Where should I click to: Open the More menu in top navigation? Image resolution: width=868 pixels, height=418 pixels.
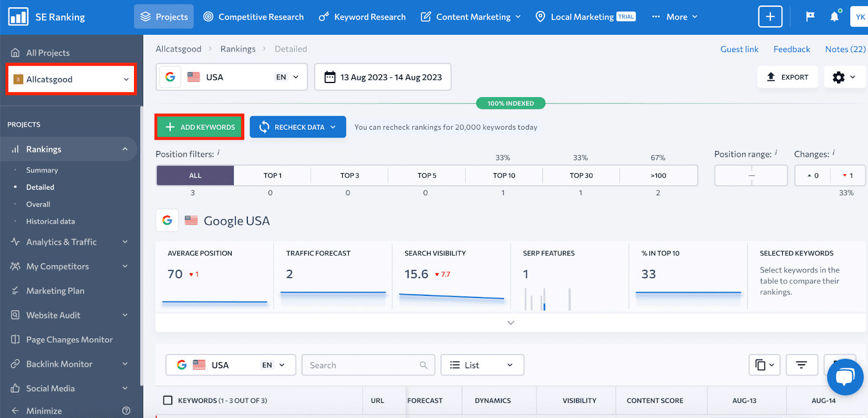(x=675, y=17)
